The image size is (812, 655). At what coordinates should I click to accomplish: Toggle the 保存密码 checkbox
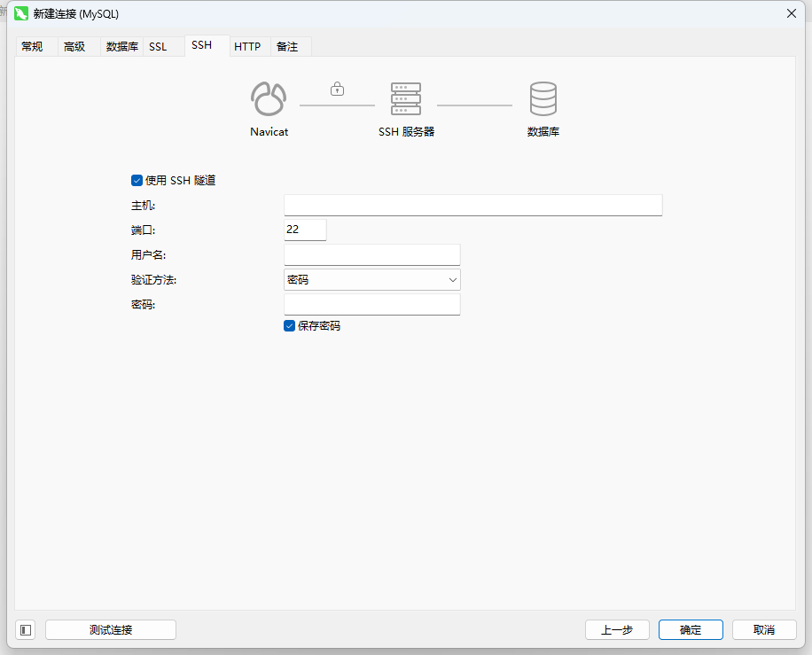tap(290, 325)
